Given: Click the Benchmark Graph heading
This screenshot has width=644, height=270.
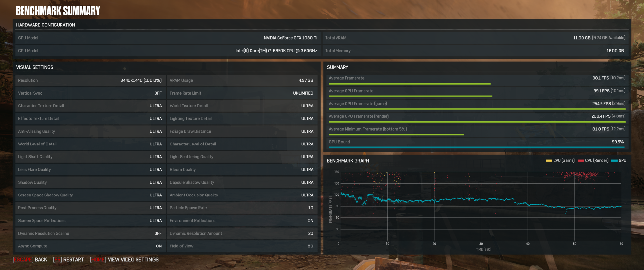Looking at the screenshot, I should 348,161.
